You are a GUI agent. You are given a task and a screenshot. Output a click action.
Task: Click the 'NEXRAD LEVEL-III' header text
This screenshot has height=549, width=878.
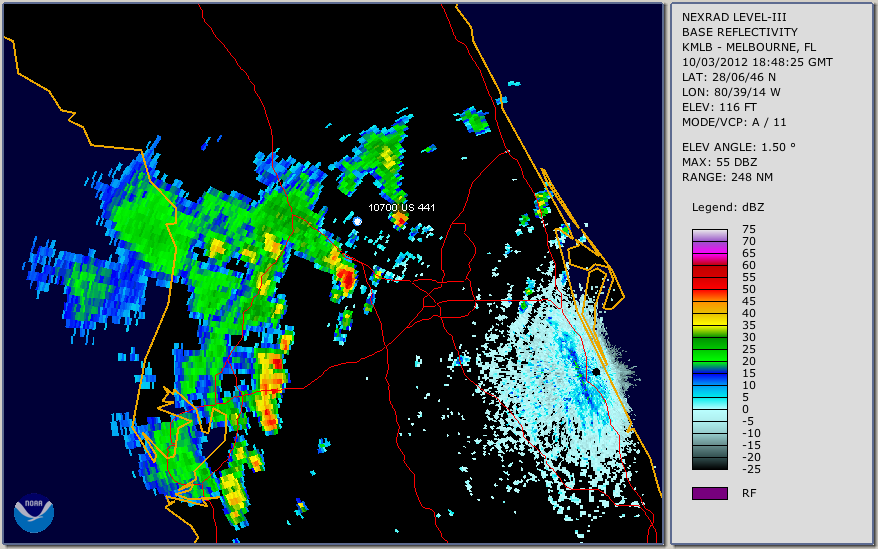coord(734,17)
